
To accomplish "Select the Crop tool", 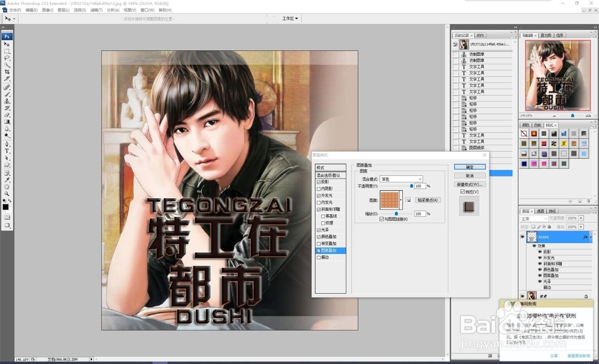I will [x=7, y=72].
